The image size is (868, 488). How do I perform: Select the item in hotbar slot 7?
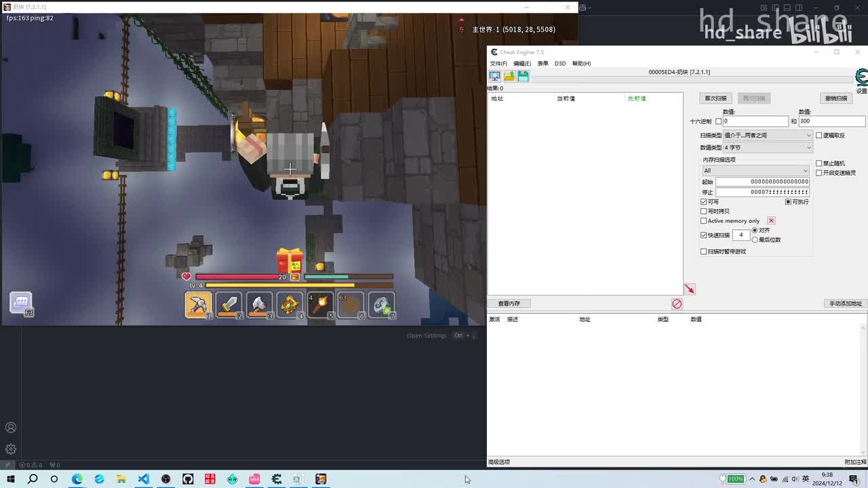(382, 306)
